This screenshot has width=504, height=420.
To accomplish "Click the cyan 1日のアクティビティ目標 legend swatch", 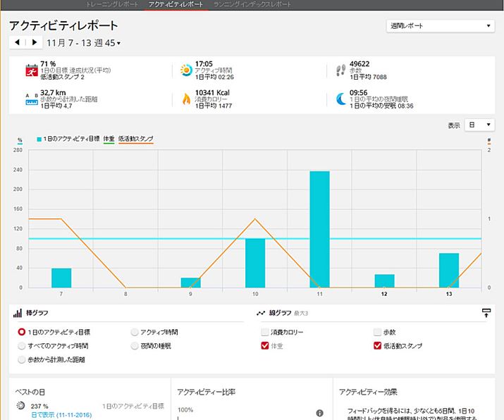I will [x=40, y=140].
